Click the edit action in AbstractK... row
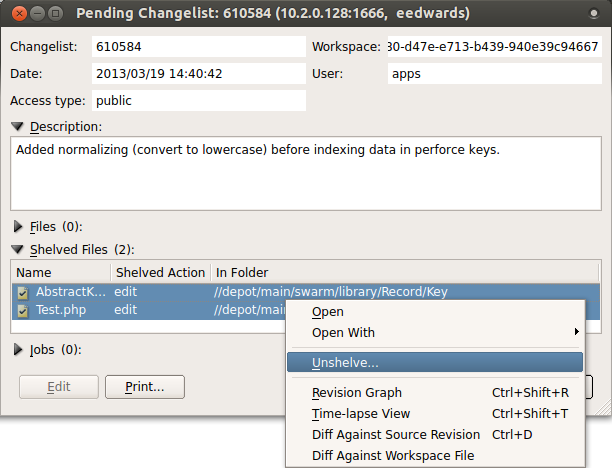612x468 pixels. (x=125, y=292)
